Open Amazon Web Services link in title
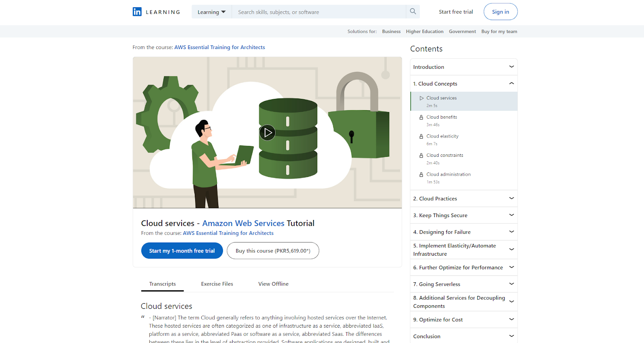This screenshot has width=644, height=343. (243, 223)
